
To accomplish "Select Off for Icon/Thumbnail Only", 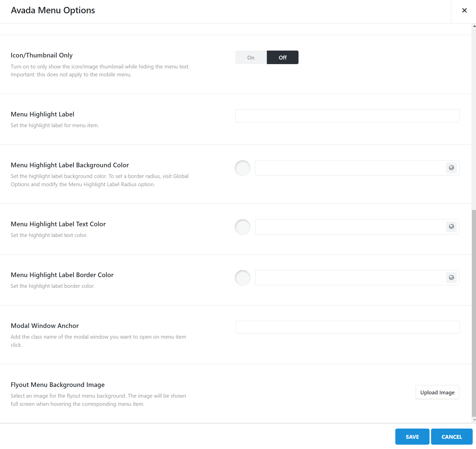I will click(282, 57).
